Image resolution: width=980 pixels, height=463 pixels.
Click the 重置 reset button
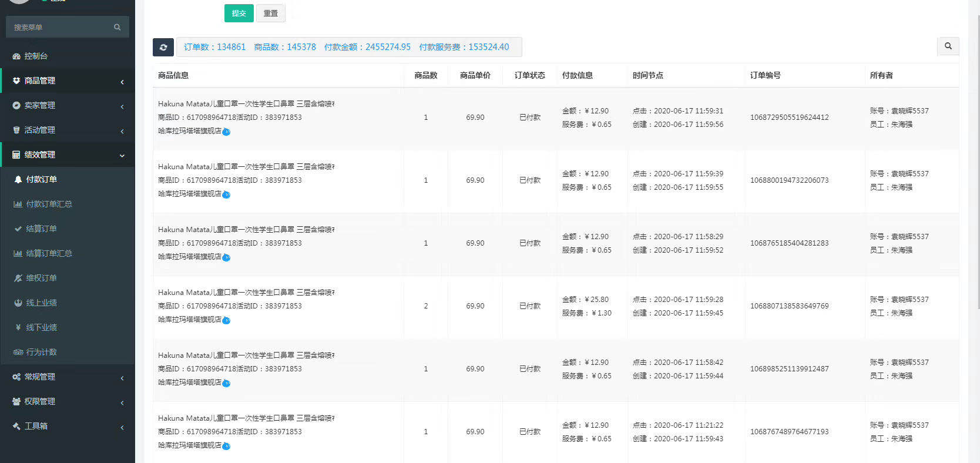point(271,13)
